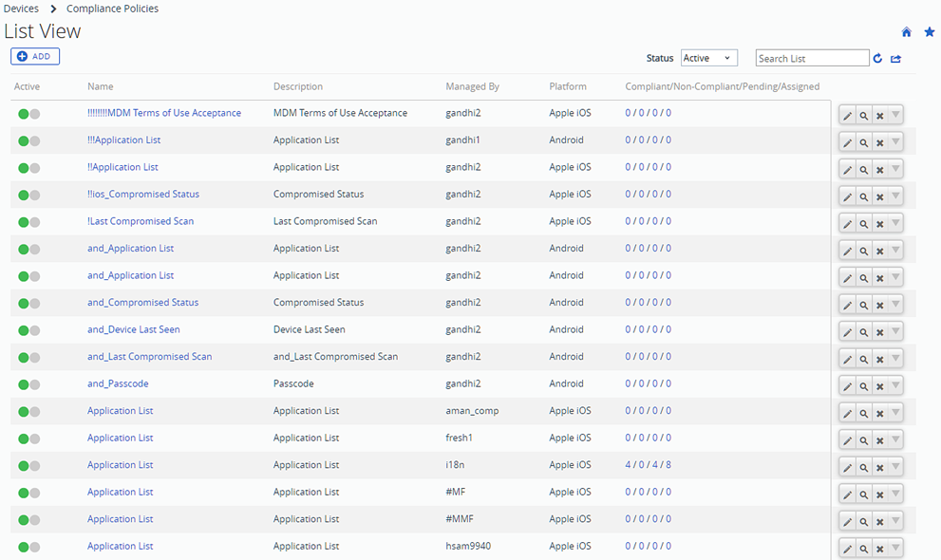Screen dimensions: 941x560
Task: Edit the aman_comp Application List policy
Action: tap(847, 413)
